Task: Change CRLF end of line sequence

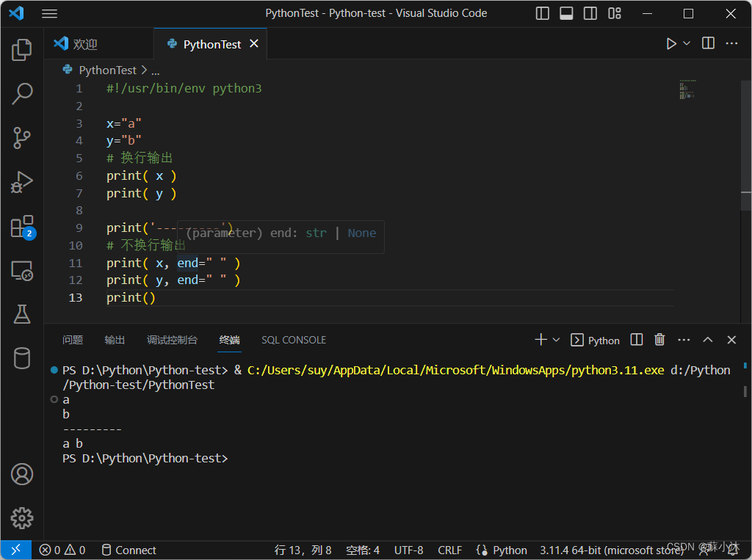Action: tap(450, 550)
